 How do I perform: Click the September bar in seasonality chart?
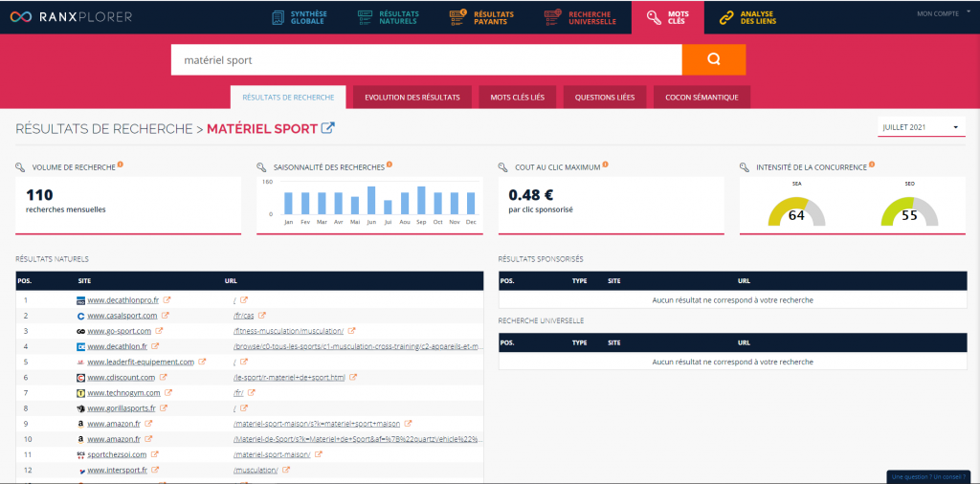(421, 201)
